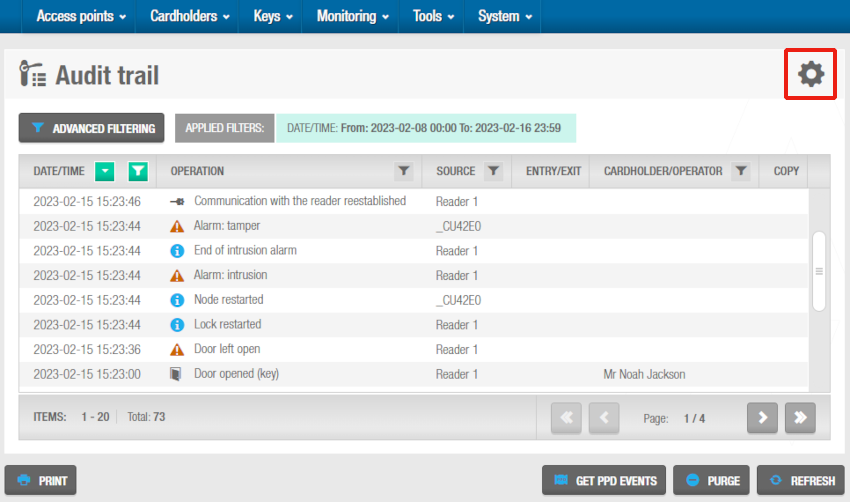Click Get PPD Events button
Image resolution: width=850 pixels, height=502 pixels.
(604, 480)
